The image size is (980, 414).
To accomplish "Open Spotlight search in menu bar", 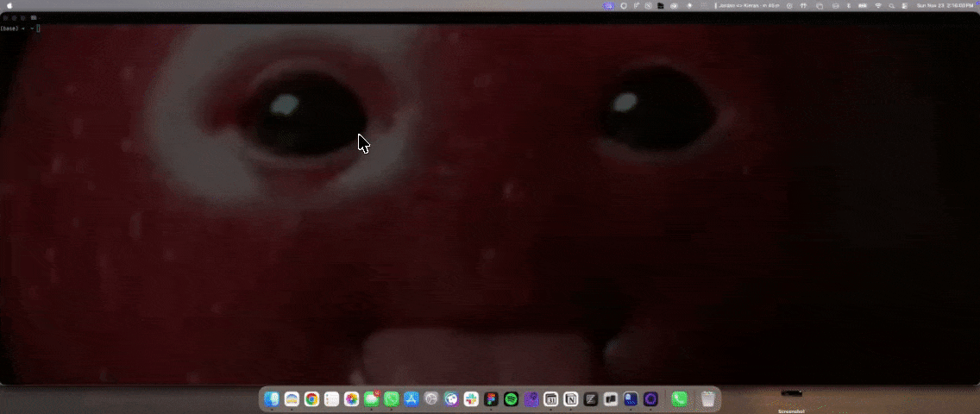I will pyautogui.click(x=892, y=6).
